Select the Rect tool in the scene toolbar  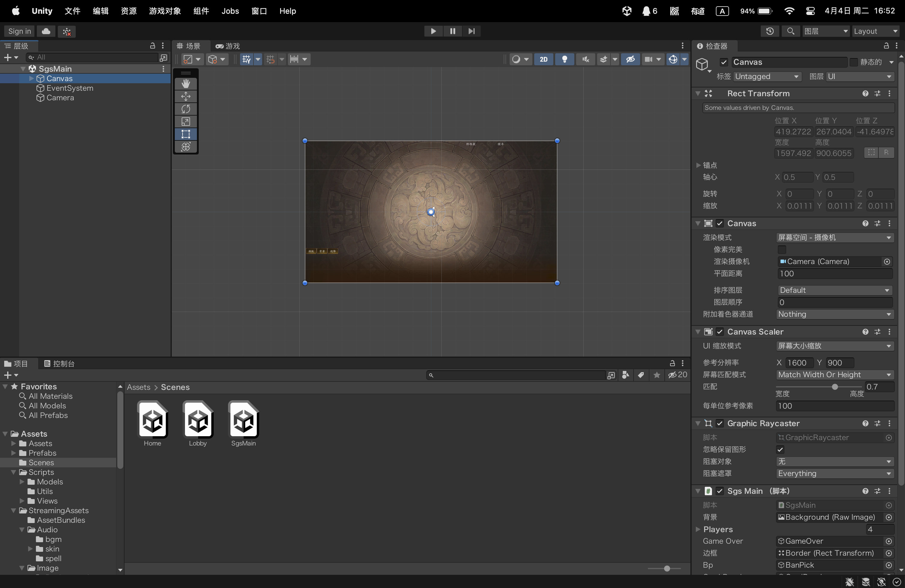[186, 134]
